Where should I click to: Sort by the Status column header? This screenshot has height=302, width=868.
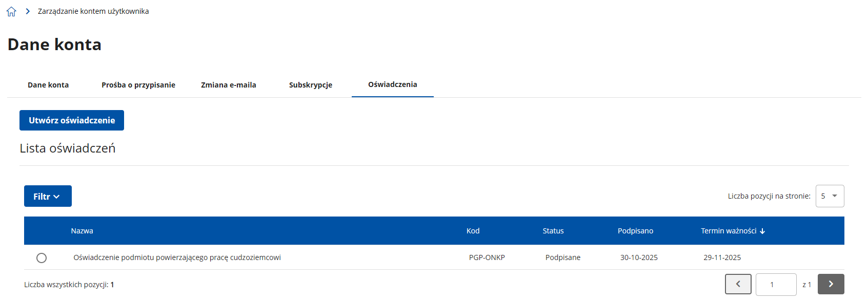(x=553, y=231)
